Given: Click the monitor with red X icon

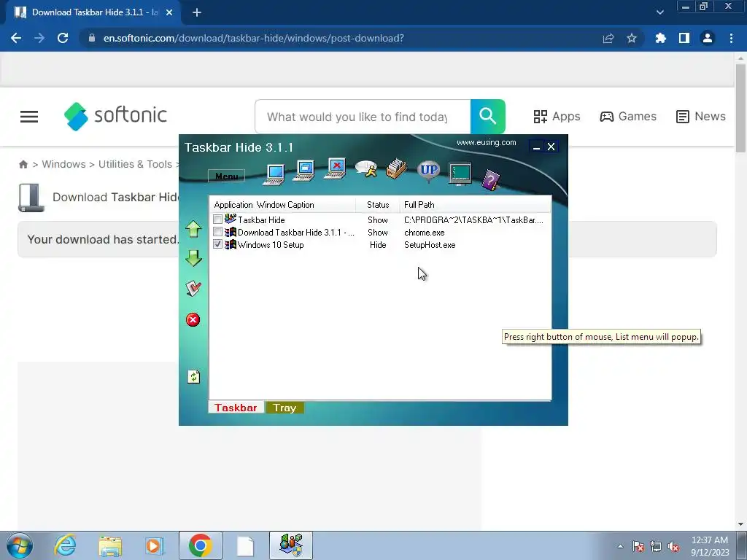Looking at the screenshot, I should (335, 168).
